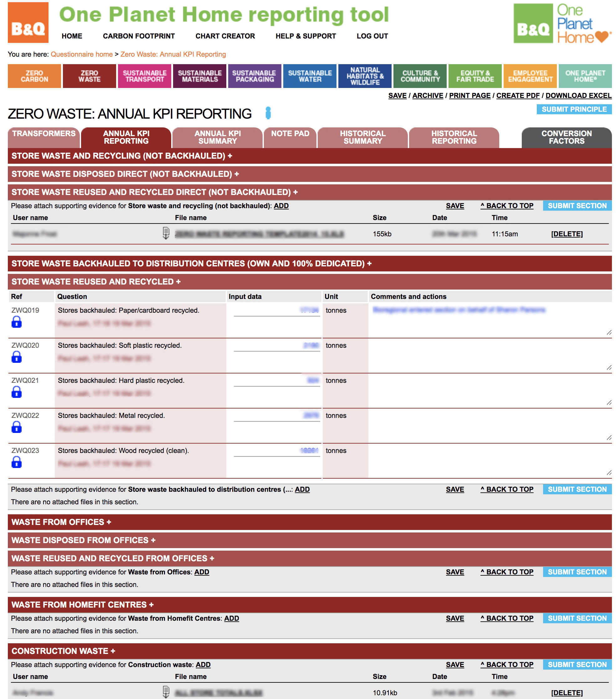The image size is (616, 699).
Task: Go to the Sustainable Packaging principle
Action: (x=254, y=76)
